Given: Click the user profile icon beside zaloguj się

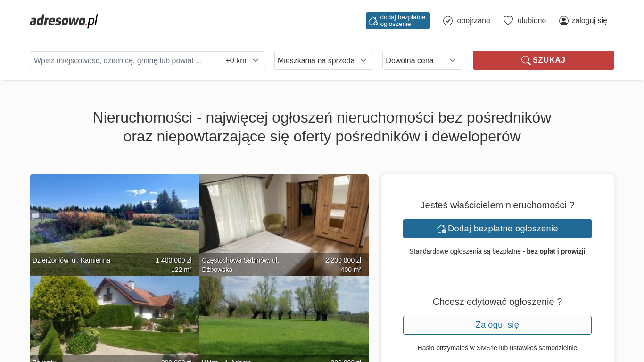Looking at the screenshot, I should pyautogui.click(x=563, y=21).
